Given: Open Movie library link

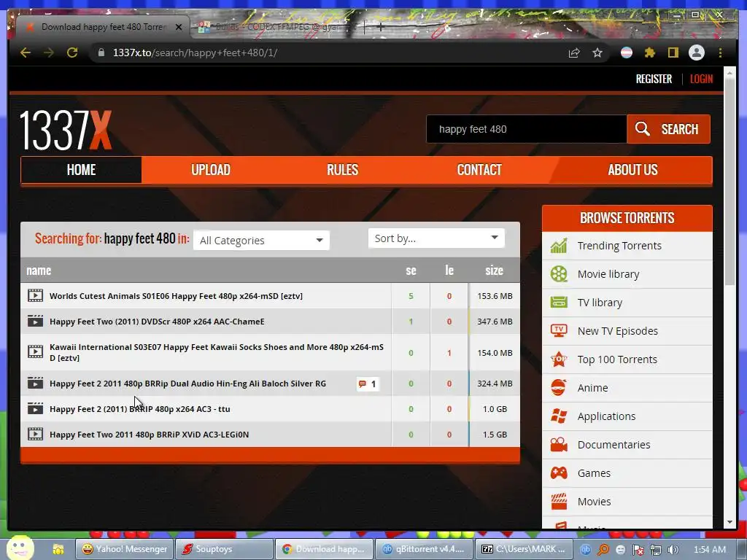Looking at the screenshot, I should pos(608,274).
